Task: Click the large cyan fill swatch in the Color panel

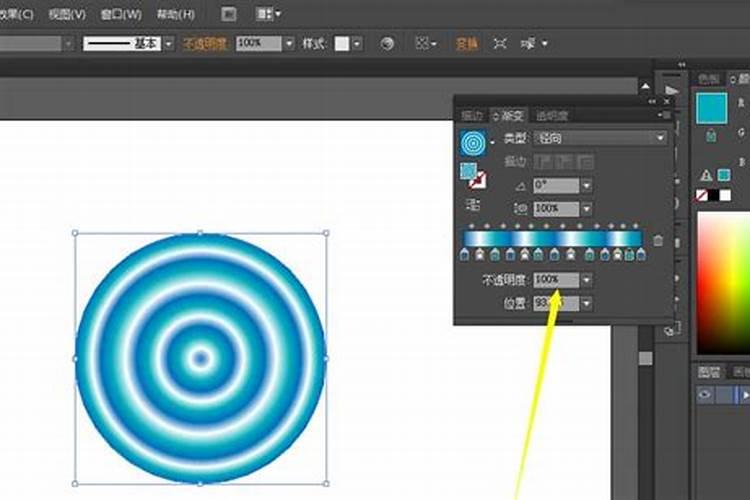Action: click(712, 109)
